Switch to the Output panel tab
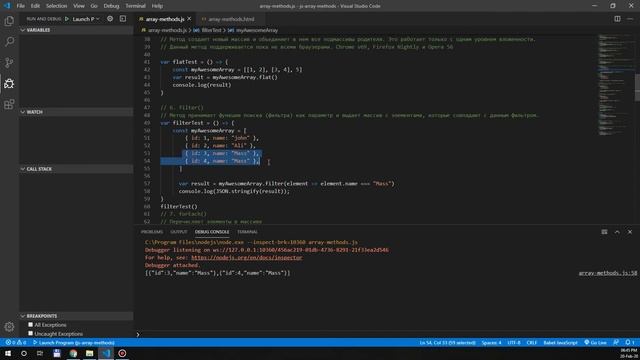 (178, 232)
